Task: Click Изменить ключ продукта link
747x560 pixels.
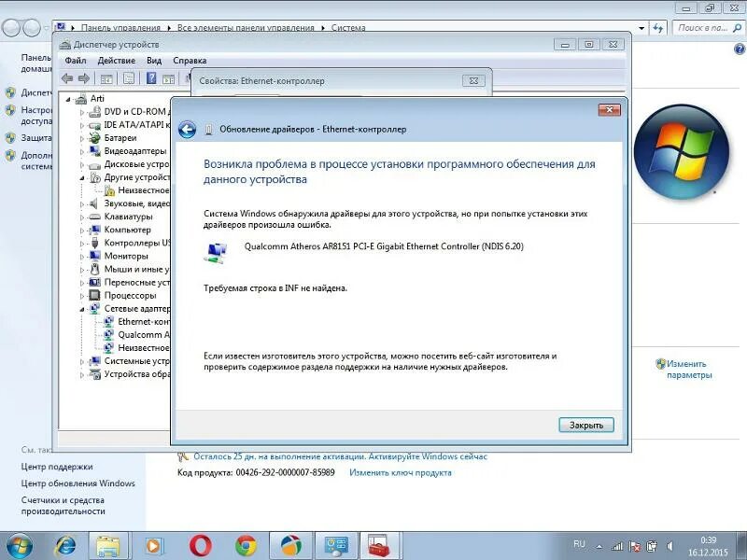Action: coord(401,473)
